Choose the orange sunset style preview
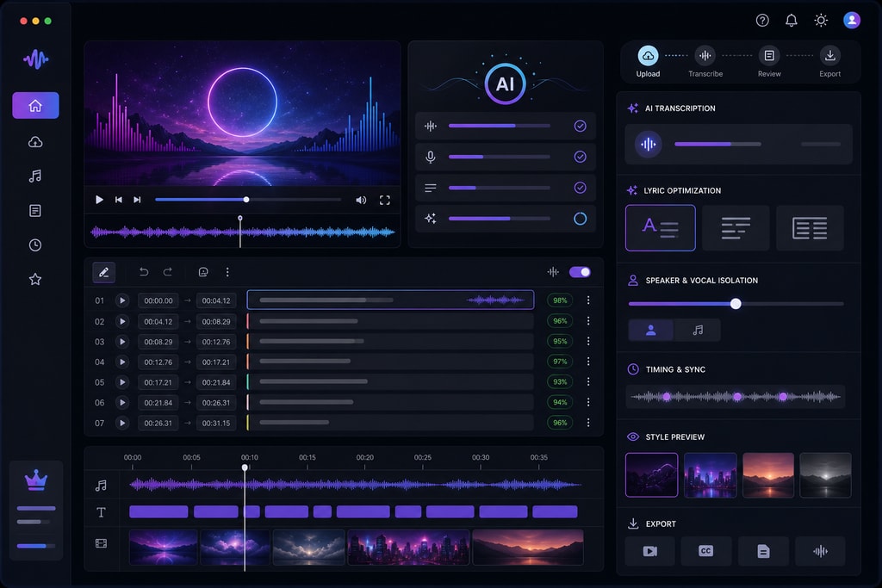The height and width of the screenshot is (588, 882). click(x=768, y=475)
